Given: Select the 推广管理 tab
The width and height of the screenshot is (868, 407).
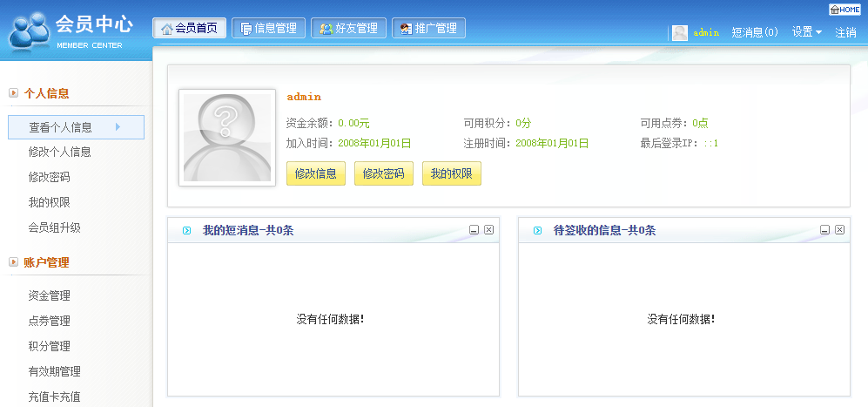Looking at the screenshot, I should [428, 28].
